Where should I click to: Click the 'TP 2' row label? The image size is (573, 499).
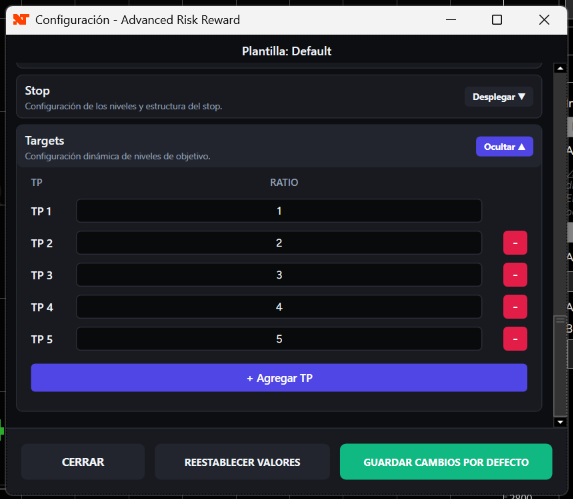click(42, 243)
